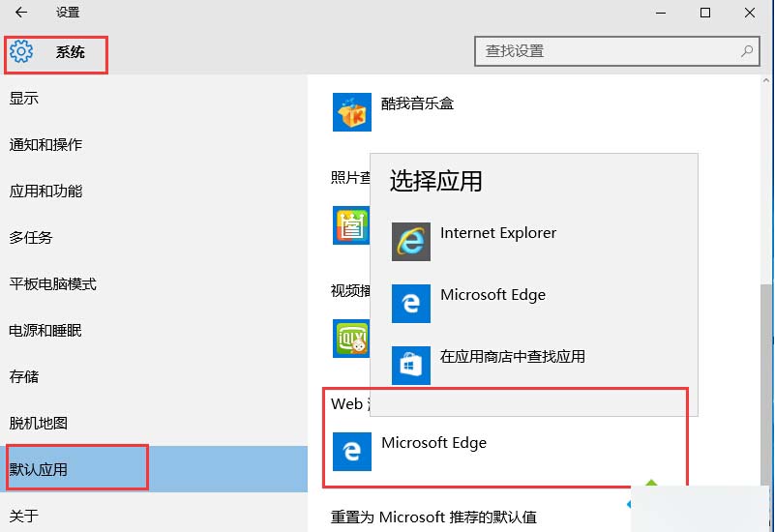Choose Internet Explorer as the app
This screenshot has height=532, width=775.
[x=534, y=242]
